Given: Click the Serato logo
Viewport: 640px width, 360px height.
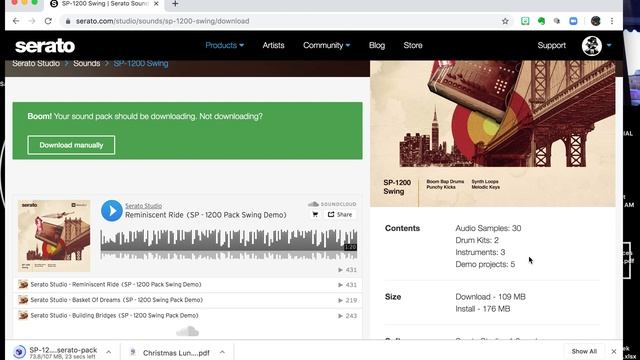Looking at the screenshot, I should click(45, 46).
